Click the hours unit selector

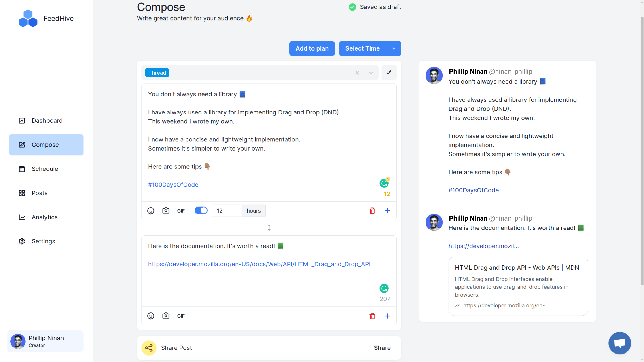pyautogui.click(x=254, y=211)
